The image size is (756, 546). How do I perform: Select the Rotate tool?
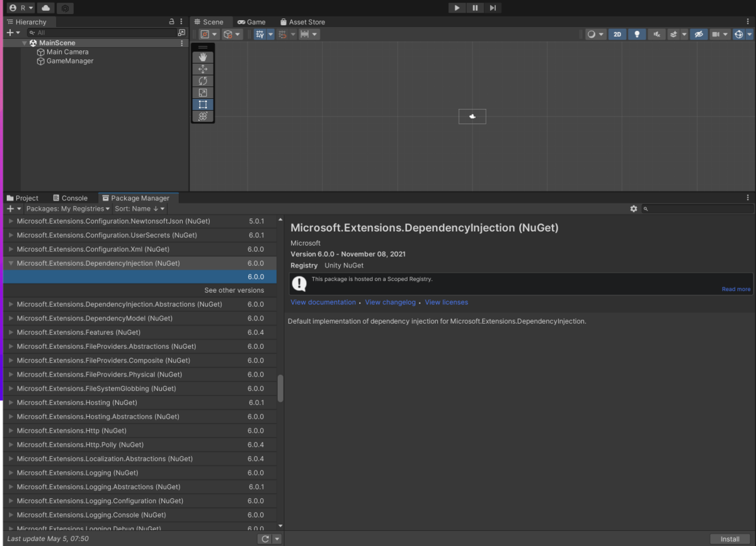pyautogui.click(x=203, y=81)
